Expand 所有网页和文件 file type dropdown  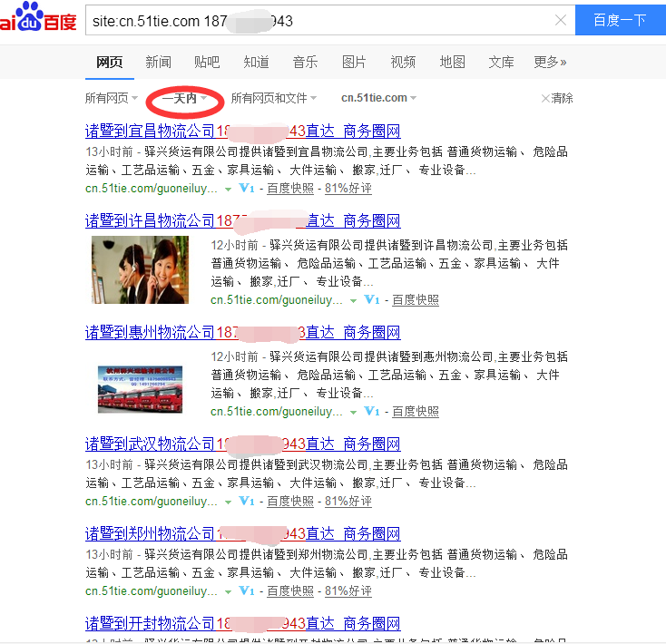273,98
